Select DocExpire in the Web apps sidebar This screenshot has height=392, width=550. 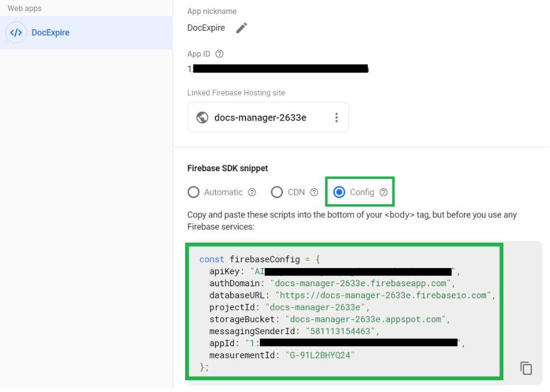[x=51, y=32]
